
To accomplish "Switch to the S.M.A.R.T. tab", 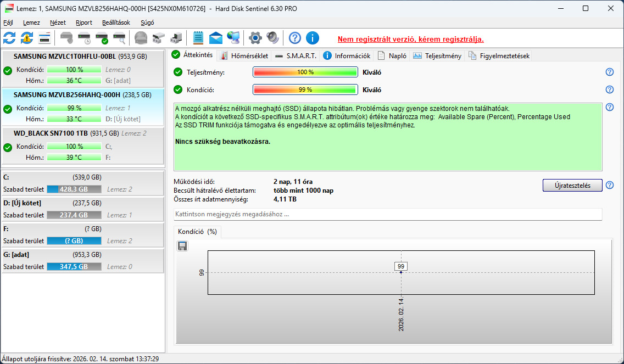I will tap(296, 55).
